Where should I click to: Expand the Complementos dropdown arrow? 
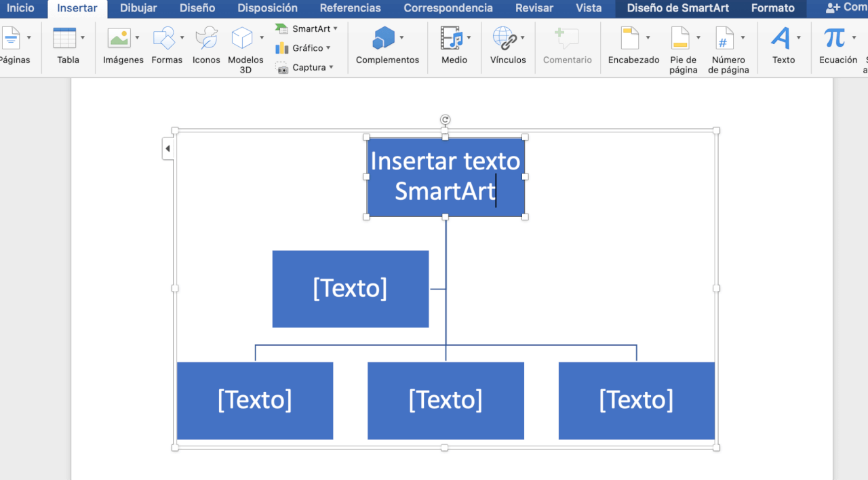tap(401, 38)
